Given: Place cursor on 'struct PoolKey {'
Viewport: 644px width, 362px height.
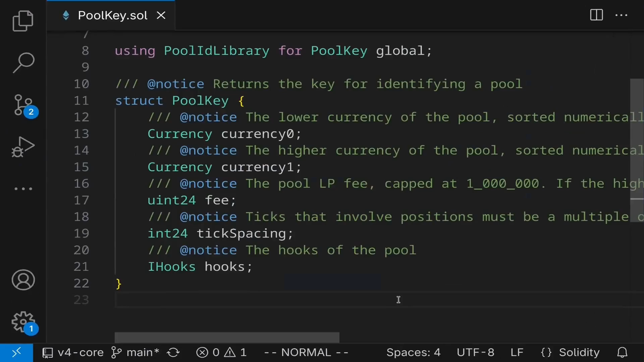Looking at the screenshot, I should coord(180,100).
